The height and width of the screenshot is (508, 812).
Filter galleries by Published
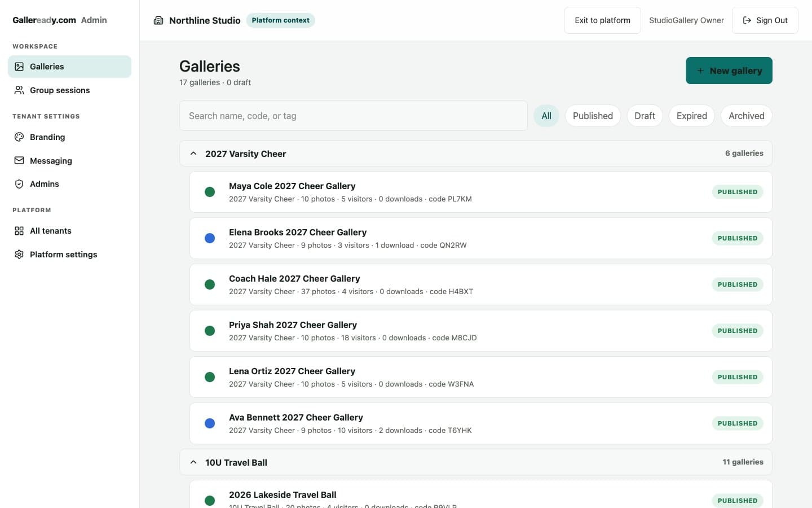[593, 116]
